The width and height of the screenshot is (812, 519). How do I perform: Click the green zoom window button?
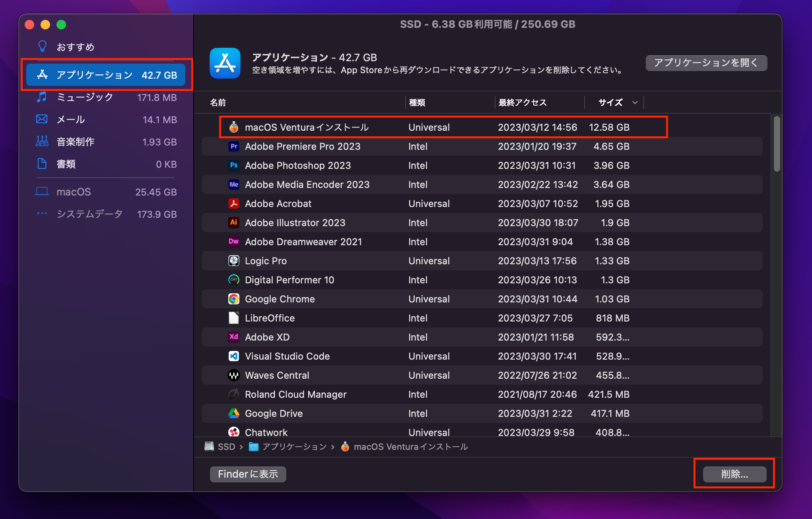(61, 25)
